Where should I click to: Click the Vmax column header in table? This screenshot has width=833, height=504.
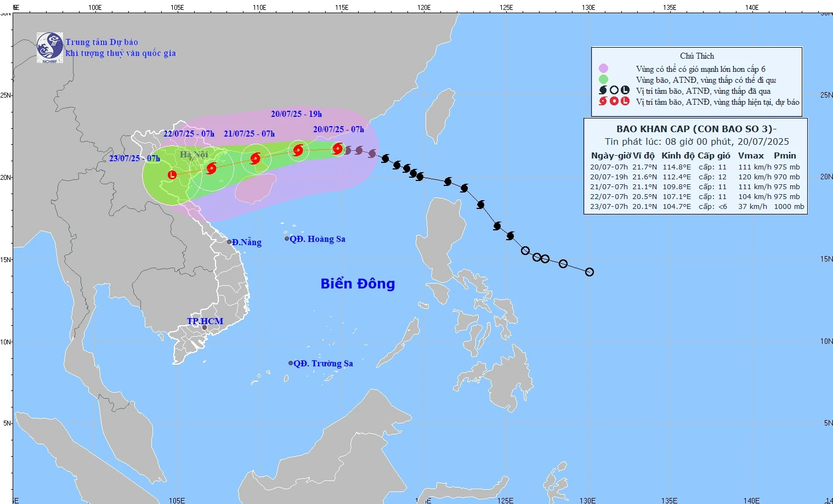pyautogui.click(x=751, y=156)
